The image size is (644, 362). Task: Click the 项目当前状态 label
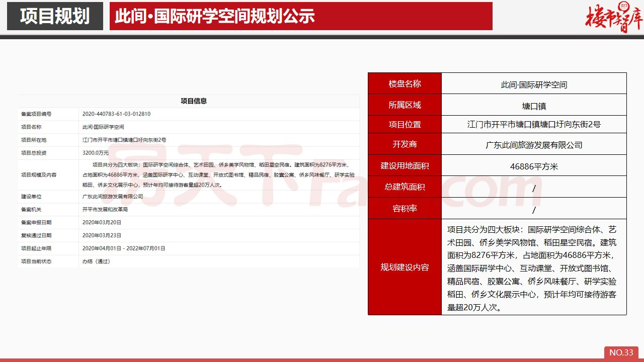click(36, 261)
